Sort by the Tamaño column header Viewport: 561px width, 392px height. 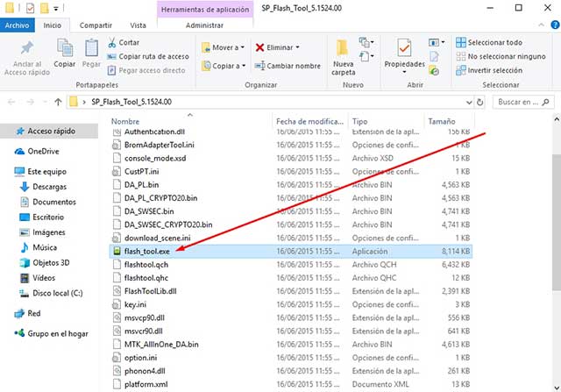(442, 122)
